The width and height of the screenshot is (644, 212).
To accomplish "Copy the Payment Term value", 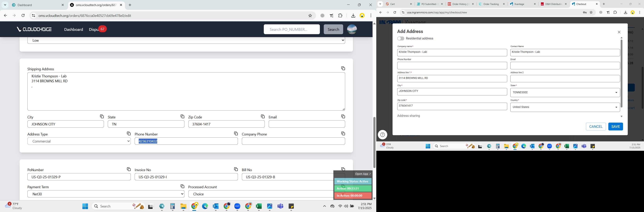I will pyautogui.click(x=182, y=186).
